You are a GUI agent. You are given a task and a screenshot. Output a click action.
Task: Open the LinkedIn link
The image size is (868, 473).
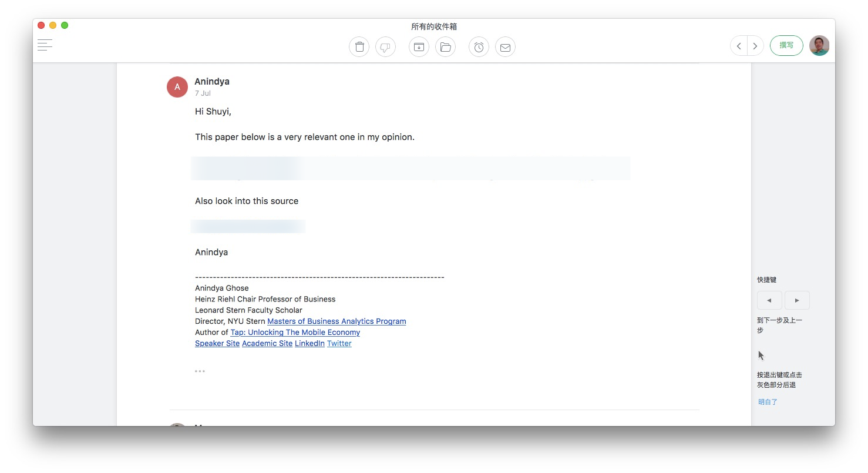pos(309,344)
